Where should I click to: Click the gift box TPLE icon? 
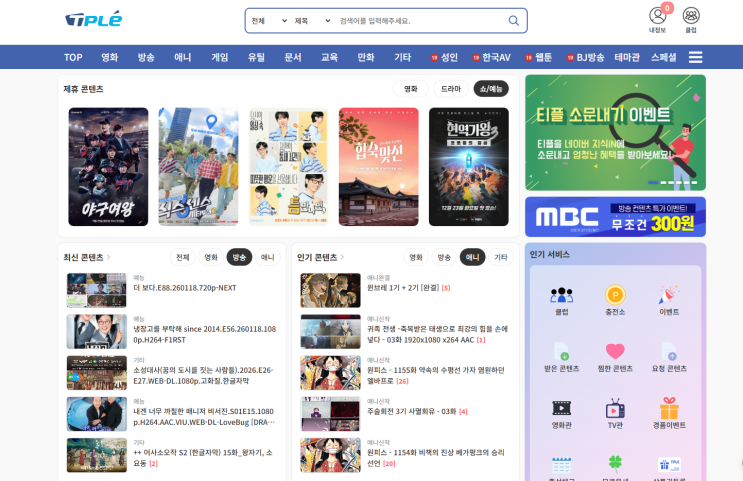669,464
